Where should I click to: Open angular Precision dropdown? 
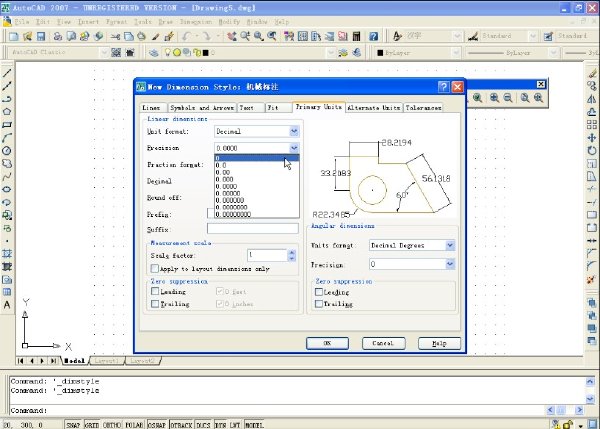[x=450, y=264]
